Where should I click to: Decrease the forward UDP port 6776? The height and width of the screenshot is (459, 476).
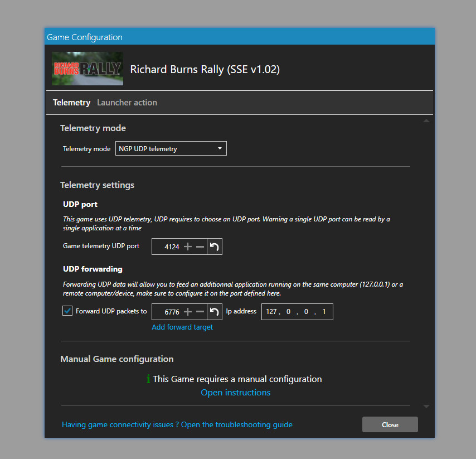[200, 312]
